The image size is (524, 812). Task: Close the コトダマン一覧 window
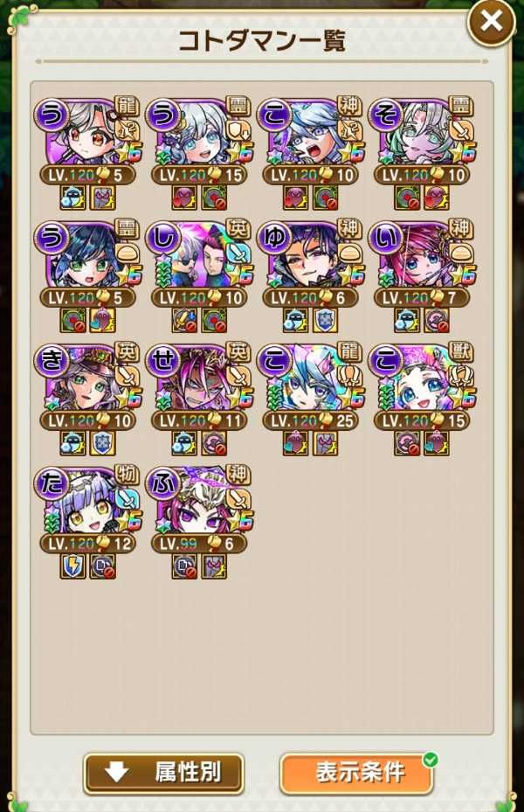coord(491,22)
